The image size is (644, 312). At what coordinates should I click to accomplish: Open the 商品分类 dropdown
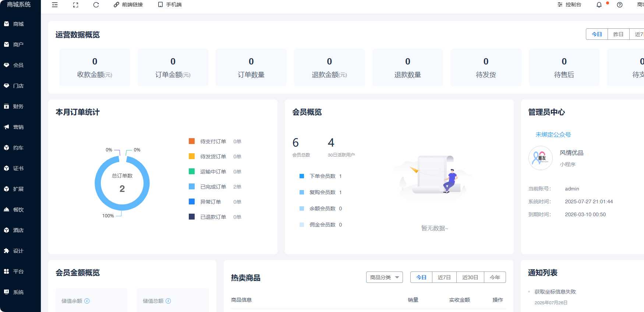pyautogui.click(x=385, y=277)
